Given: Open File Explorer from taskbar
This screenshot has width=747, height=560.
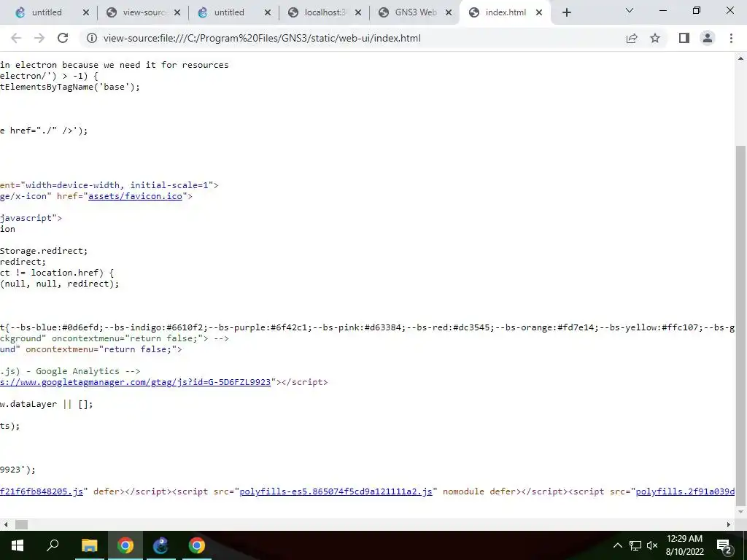Looking at the screenshot, I should (x=89, y=545).
